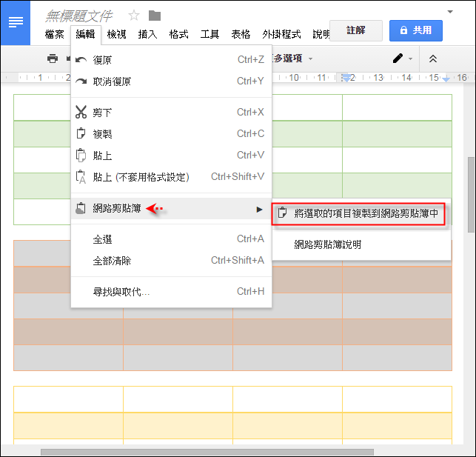The width and height of the screenshot is (476, 457).
Task: Choose 貼上 (不套用格式設定)
Action: [171, 177]
